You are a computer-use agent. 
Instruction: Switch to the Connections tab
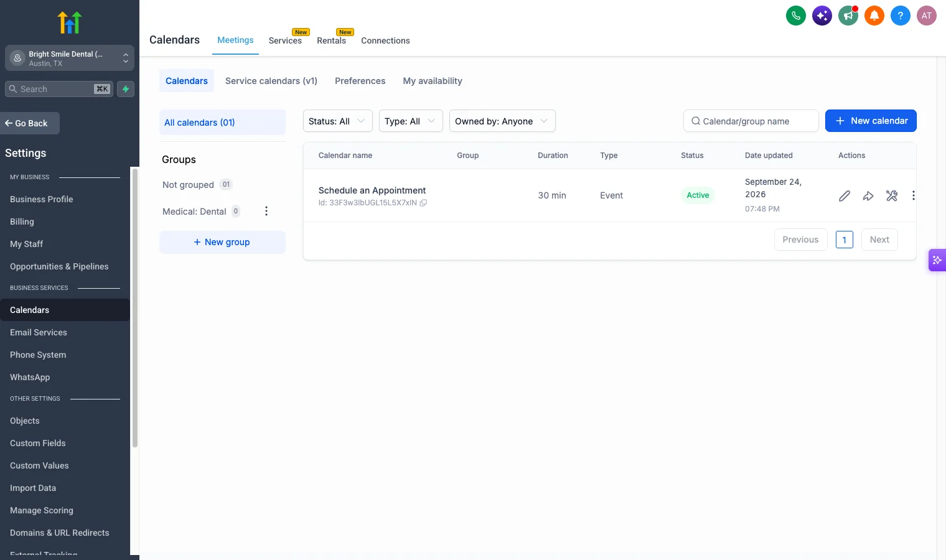click(385, 40)
